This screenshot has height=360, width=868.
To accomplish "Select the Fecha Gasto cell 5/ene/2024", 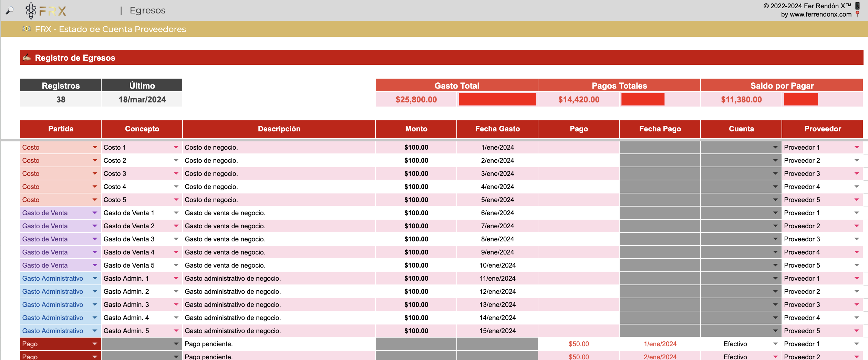I will (497, 200).
